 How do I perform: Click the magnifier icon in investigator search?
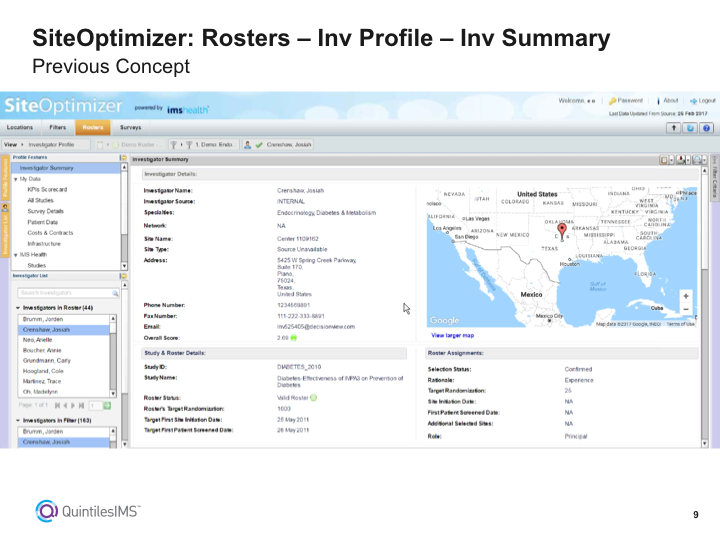115,293
